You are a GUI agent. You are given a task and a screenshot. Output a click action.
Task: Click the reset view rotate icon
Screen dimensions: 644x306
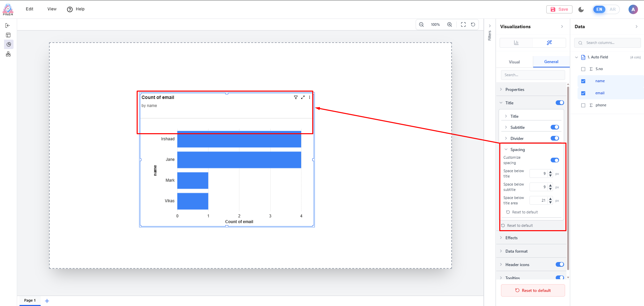(x=473, y=24)
